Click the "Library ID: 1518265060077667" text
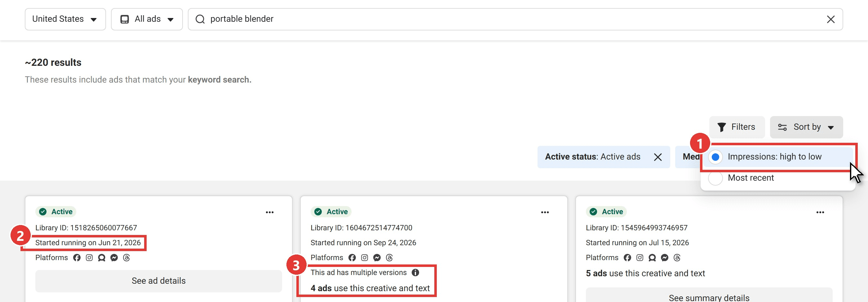The image size is (868, 302). (x=86, y=228)
